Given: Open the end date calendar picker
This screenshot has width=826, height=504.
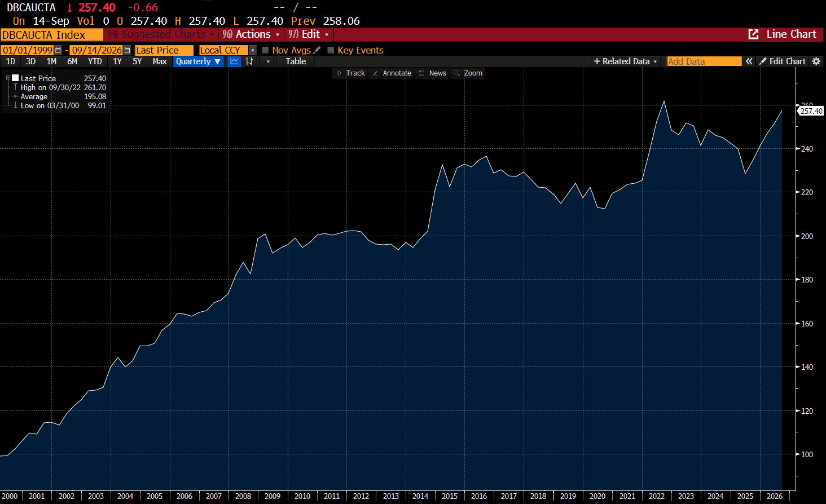Looking at the screenshot, I should 127,50.
